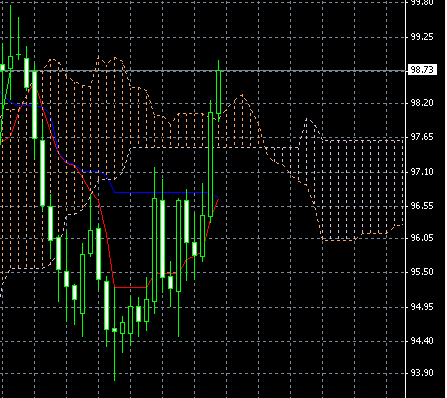The height and width of the screenshot is (398, 447).
Task: Click the highlighted 98.73 current price label
Action: click(x=422, y=70)
